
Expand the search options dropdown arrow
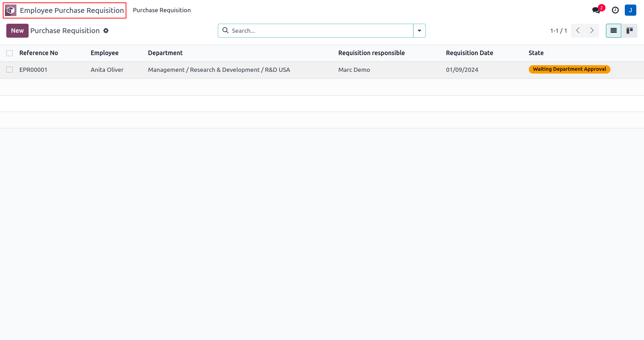420,31
